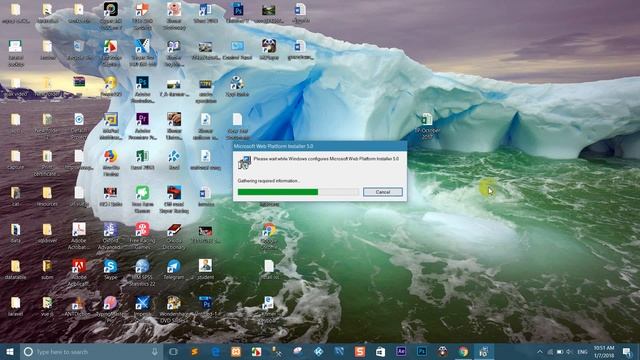
Task: Open Kodi from the taskbar
Action: (x=318, y=351)
